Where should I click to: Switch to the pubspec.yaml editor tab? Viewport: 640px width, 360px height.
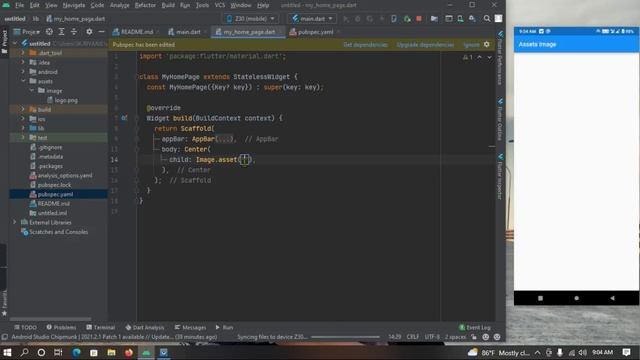tap(315, 32)
